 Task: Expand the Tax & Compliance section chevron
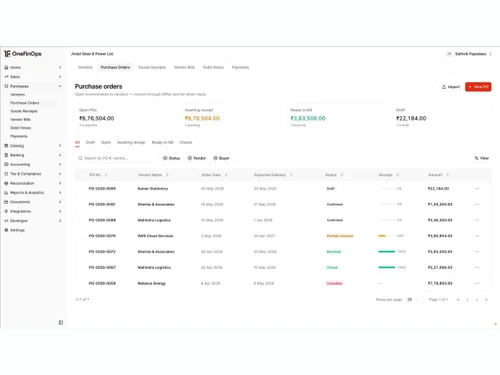60,174
